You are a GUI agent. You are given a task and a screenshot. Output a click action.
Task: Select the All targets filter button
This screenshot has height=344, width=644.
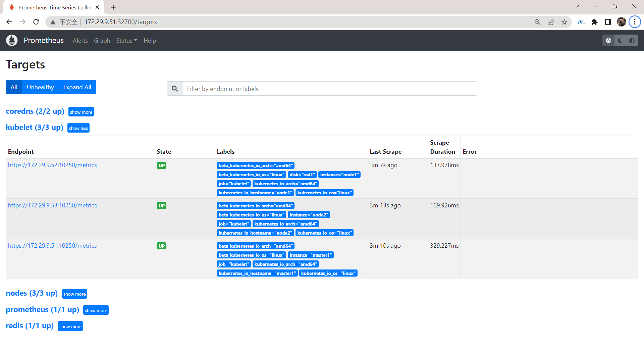tap(14, 87)
